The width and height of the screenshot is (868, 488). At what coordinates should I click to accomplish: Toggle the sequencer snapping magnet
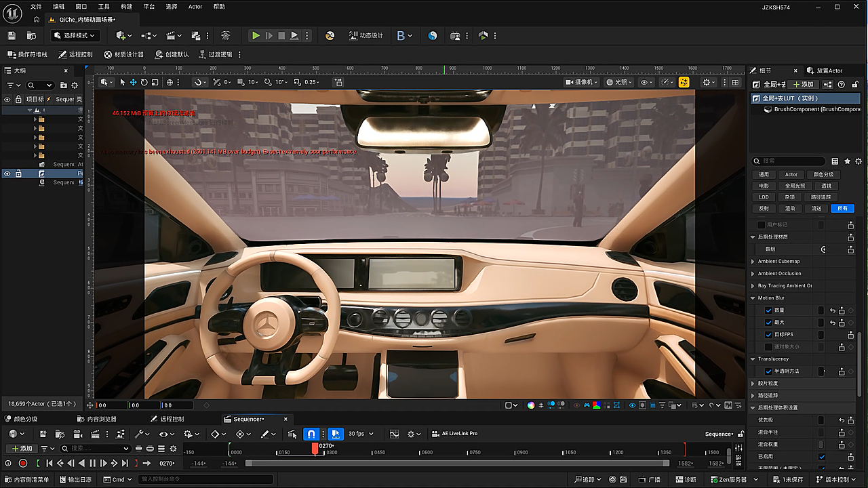[x=311, y=434]
